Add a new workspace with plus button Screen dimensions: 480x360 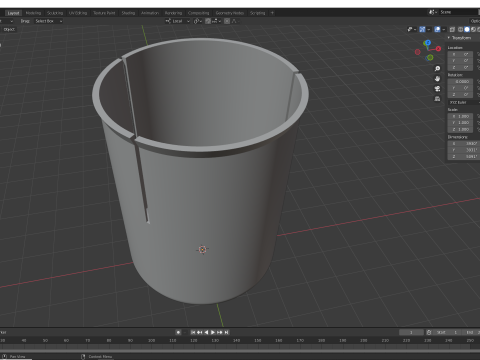click(x=272, y=13)
